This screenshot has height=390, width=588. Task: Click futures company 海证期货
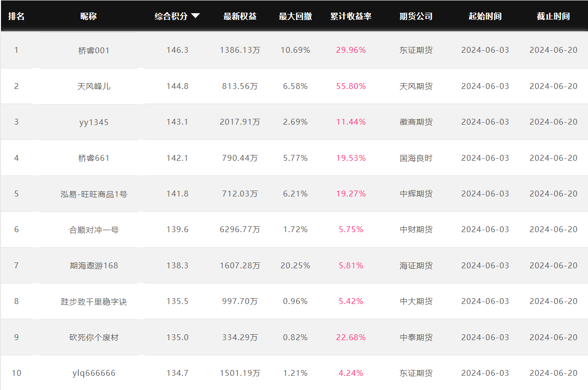click(416, 265)
